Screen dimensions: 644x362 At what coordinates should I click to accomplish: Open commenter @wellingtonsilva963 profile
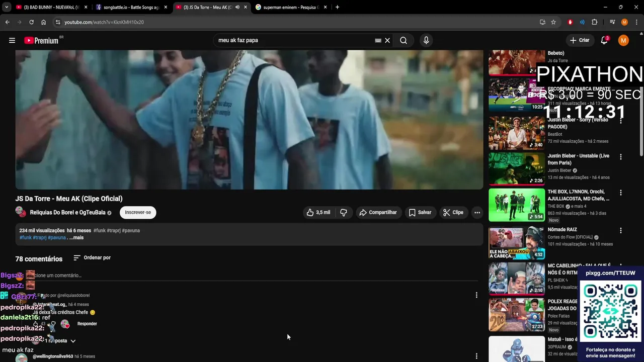click(x=53, y=356)
